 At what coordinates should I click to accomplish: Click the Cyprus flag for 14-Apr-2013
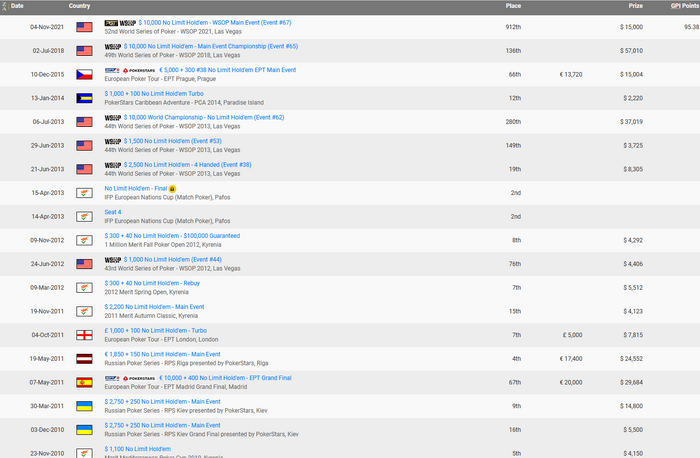[84, 216]
